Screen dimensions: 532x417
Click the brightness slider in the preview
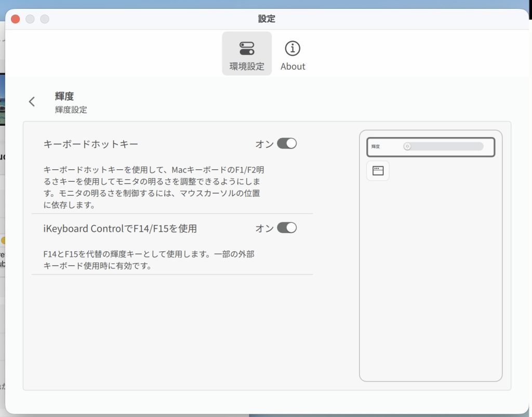(443, 146)
